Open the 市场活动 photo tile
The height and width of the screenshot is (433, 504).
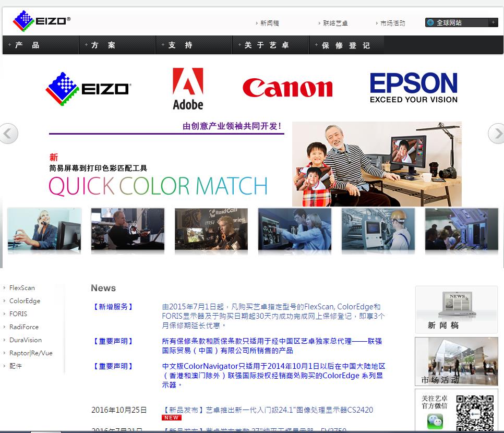(456, 362)
